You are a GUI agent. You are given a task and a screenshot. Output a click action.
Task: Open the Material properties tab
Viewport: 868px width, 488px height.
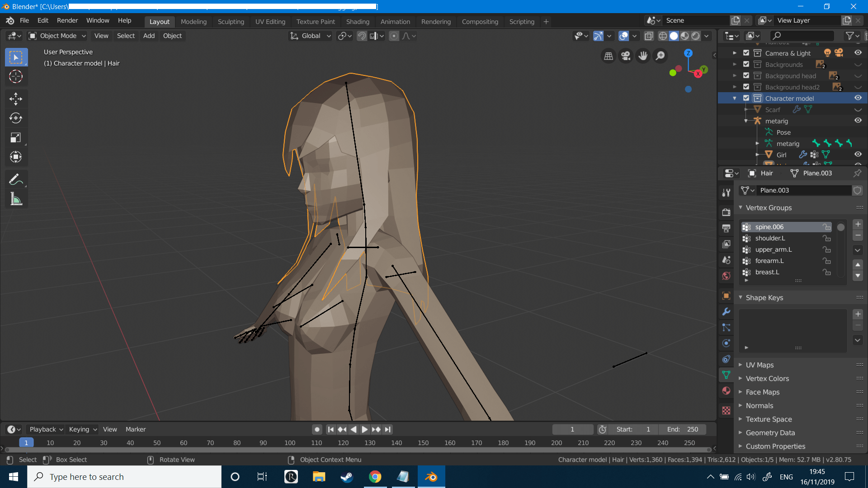(x=726, y=391)
